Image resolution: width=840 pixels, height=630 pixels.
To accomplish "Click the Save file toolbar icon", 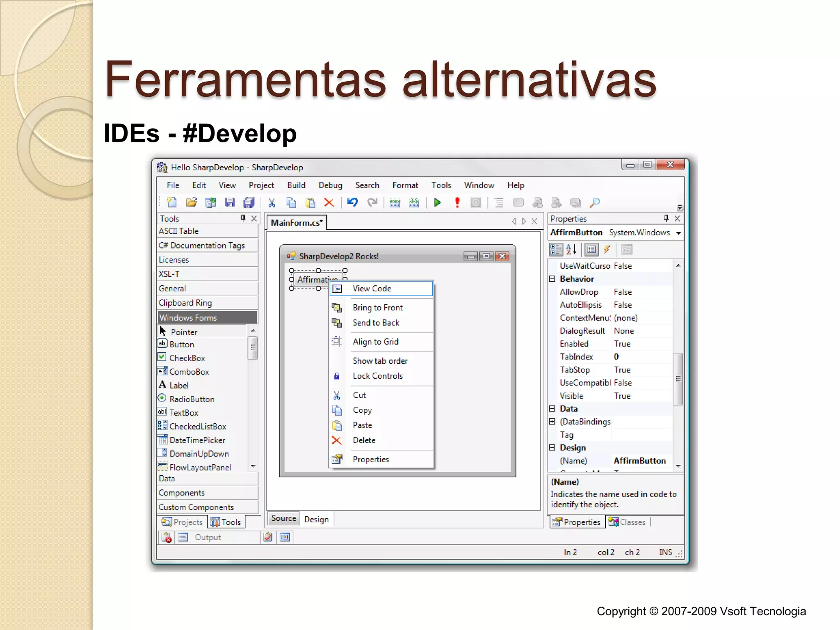I will click(x=230, y=202).
